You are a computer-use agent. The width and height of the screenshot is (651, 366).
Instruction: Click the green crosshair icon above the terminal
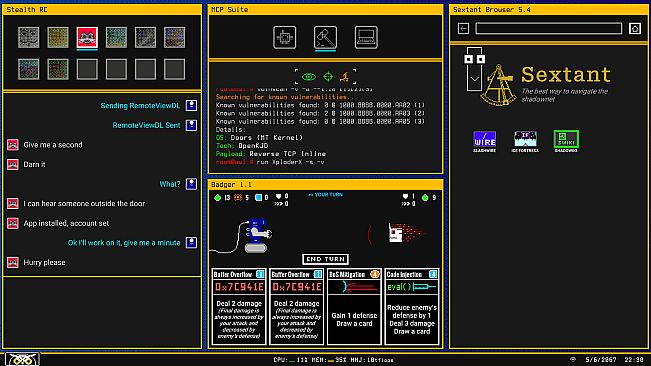tap(328, 77)
